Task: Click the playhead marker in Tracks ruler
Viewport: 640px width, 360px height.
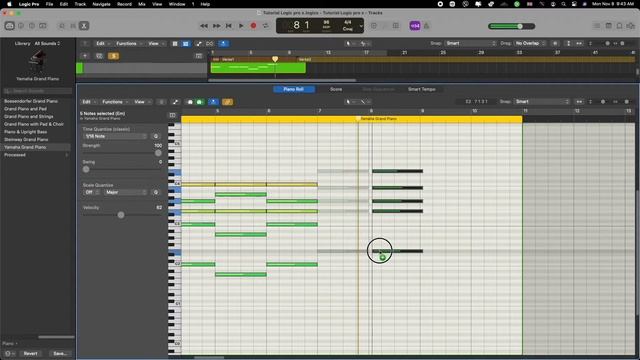Action: [275, 59]
